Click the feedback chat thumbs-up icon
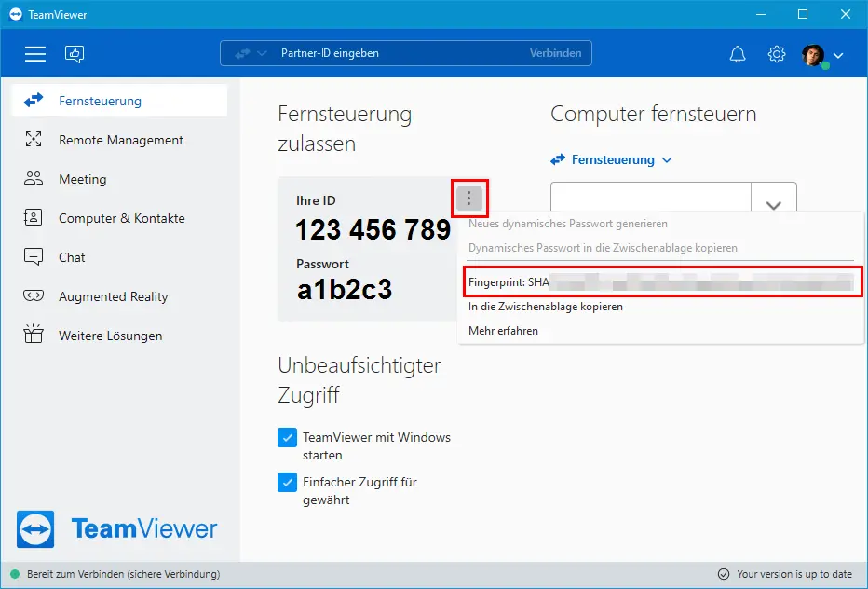Image resolution: width=868 pixels, height=589 pixels. 75,54
